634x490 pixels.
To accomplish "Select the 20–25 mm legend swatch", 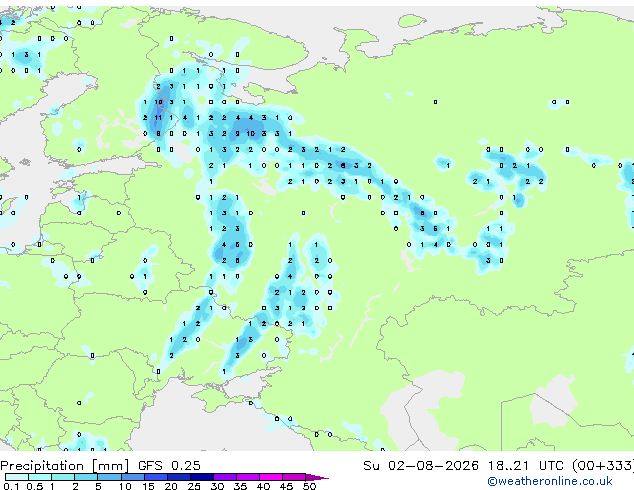I will 179,477.
